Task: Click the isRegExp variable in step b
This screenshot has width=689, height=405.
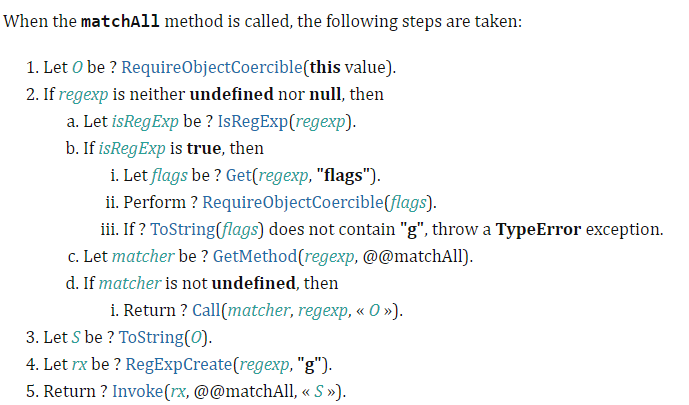Action: pos(132,148)
